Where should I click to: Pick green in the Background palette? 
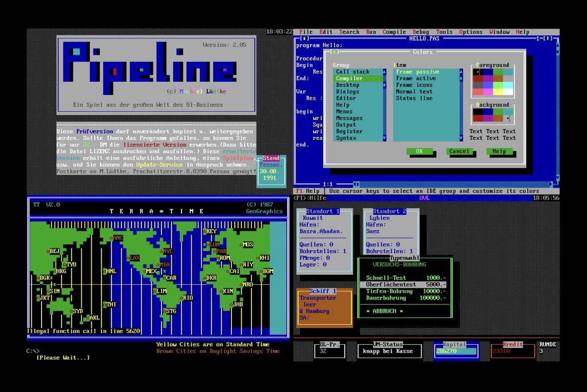point(498,112)
